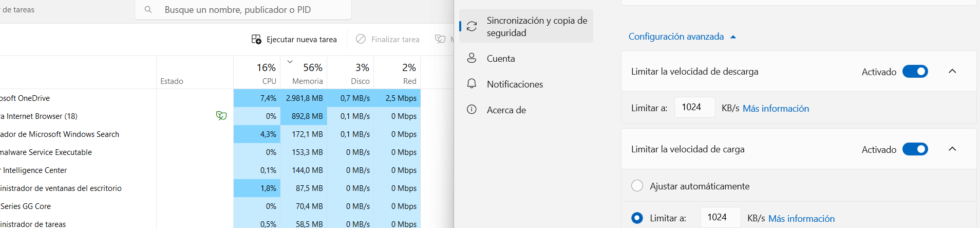980x228 pixels.
Task: Turn off the download speed limit toggle
Action: (915, 72)
